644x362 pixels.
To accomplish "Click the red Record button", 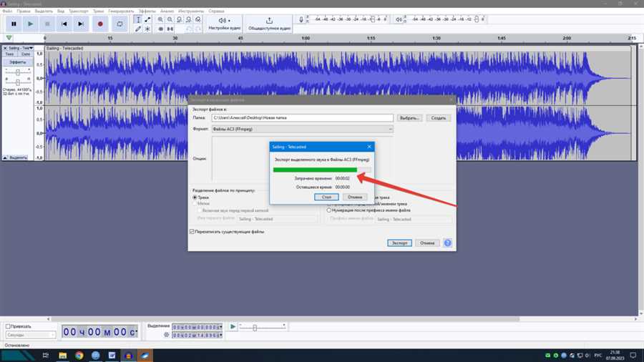I will coord(100,24).
